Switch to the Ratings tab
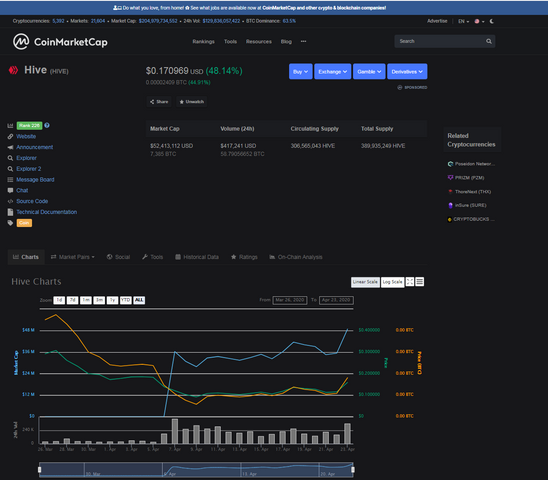This screenshot has width=548, height=480. tap(244, 257)
